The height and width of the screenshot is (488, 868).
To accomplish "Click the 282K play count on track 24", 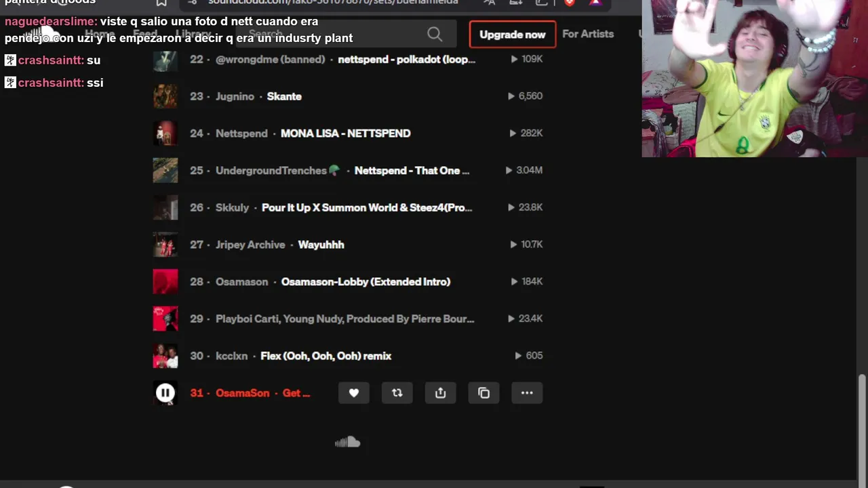I will (x=526, y=134).
